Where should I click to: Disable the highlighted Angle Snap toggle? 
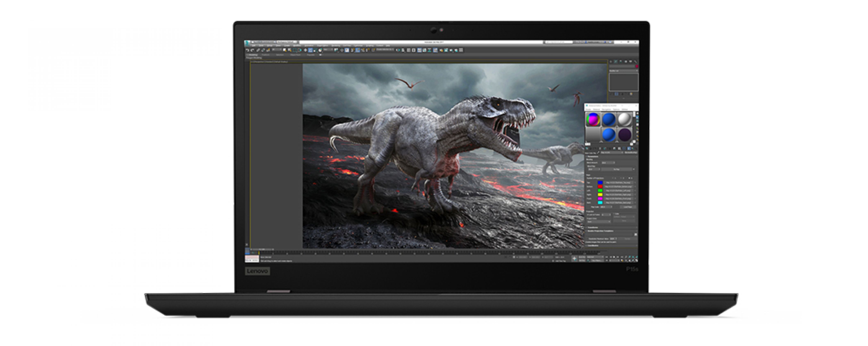click(x=357, y=50)
